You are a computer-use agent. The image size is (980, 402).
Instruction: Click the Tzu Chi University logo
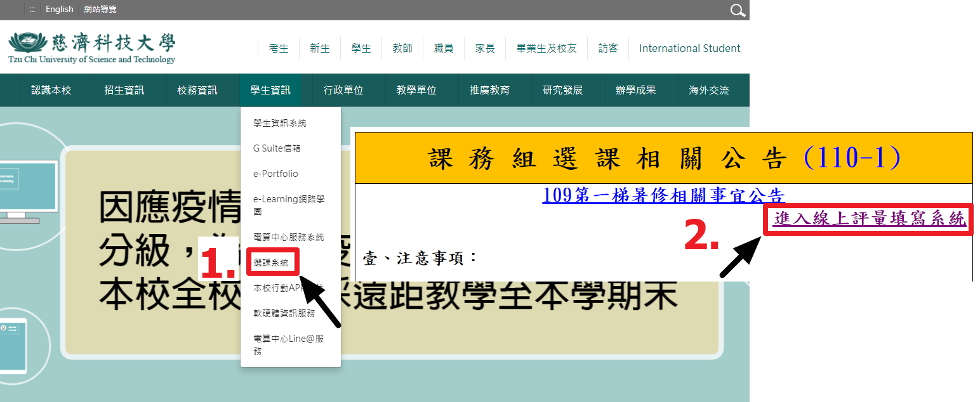(91, 48)
